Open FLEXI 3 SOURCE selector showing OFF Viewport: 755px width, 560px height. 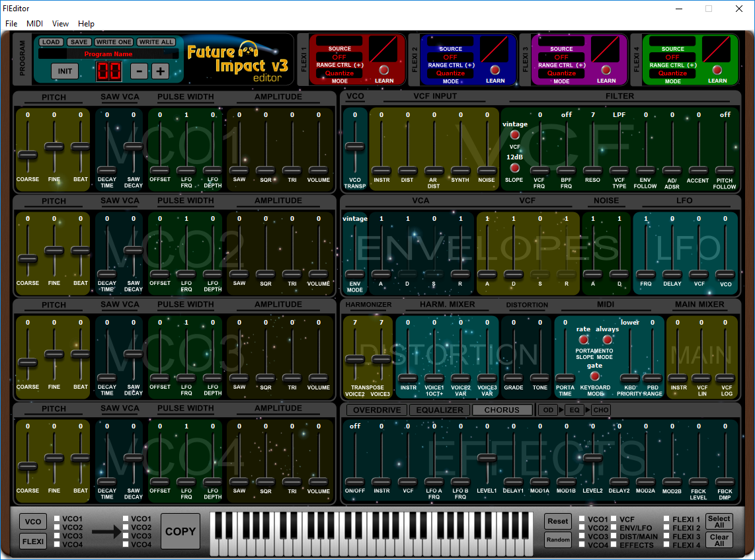(561, 57)
